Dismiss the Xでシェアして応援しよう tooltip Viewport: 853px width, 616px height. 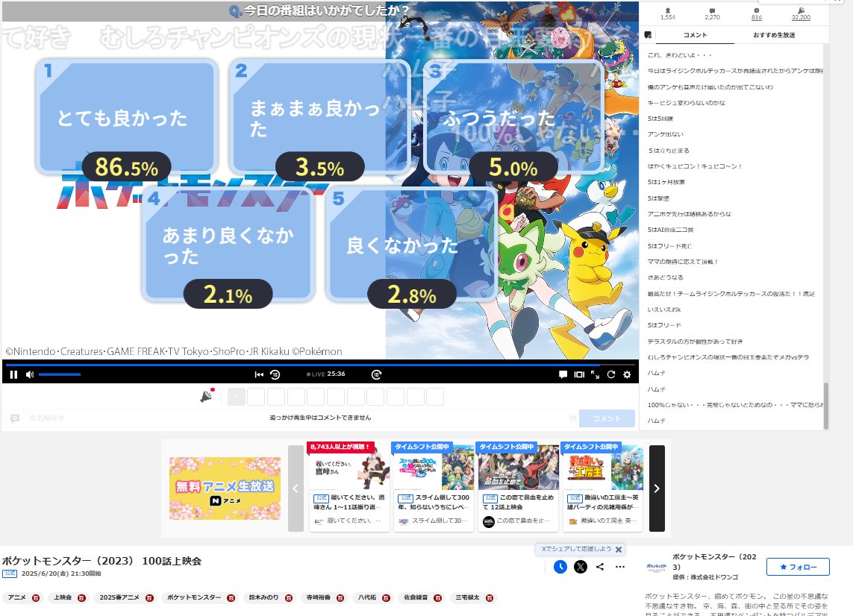click(x=619, y=550)
